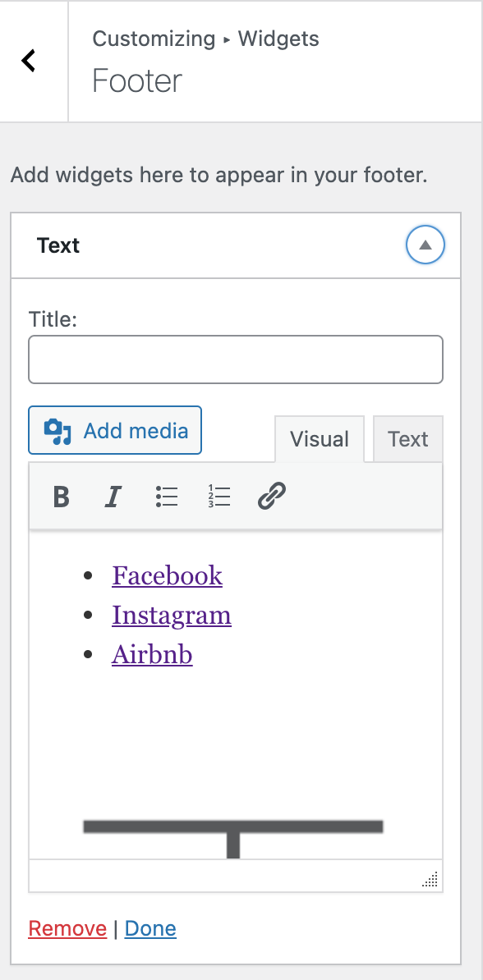The height and width of the screenshot is (980, 483).
Task: Click the back arrow icon
Action: click(28, 61)
